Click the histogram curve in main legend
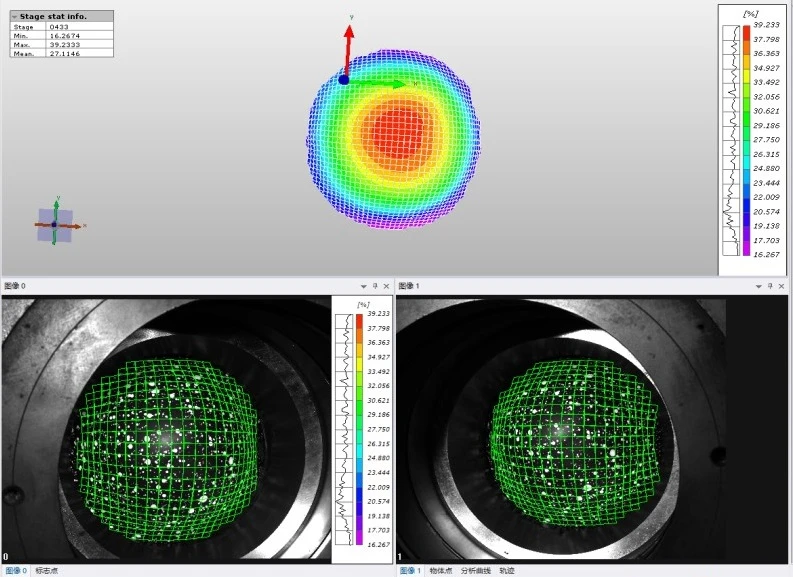Viewport: 793px width, 577px height. point(731,140)
